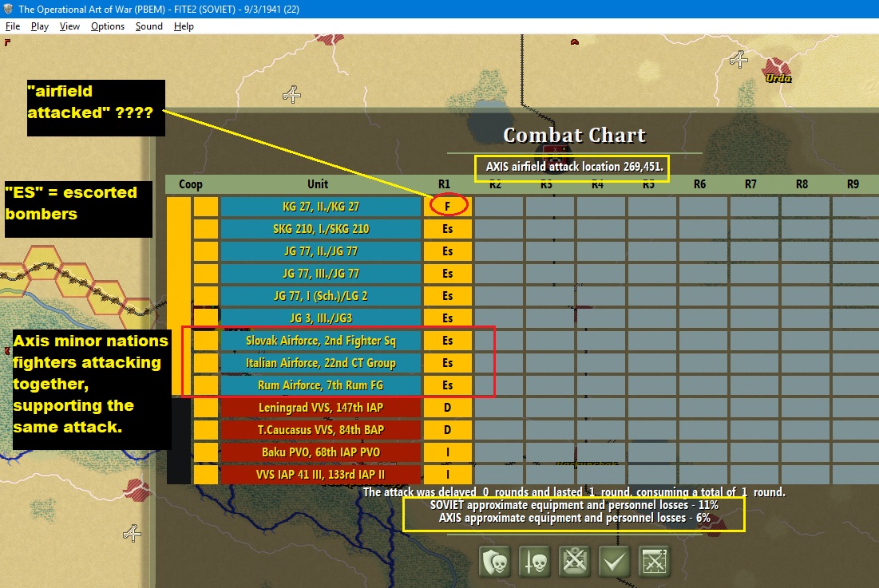Open the File menu

click(12, 26)
